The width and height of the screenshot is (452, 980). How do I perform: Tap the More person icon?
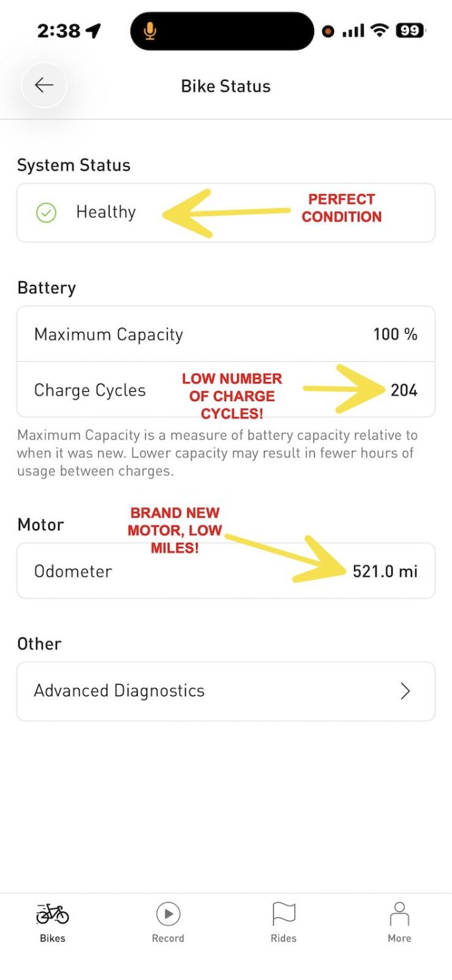pos(399,913)
